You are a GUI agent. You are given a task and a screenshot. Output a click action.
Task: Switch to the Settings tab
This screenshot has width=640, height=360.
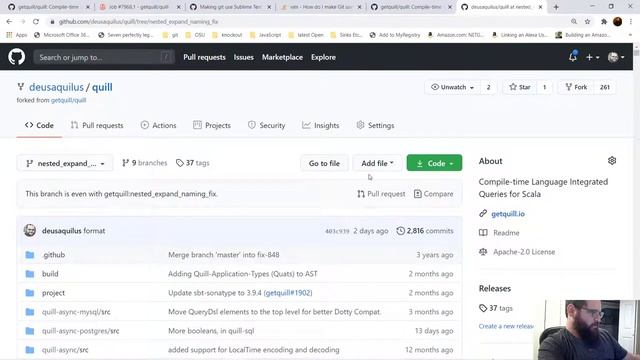375,125
